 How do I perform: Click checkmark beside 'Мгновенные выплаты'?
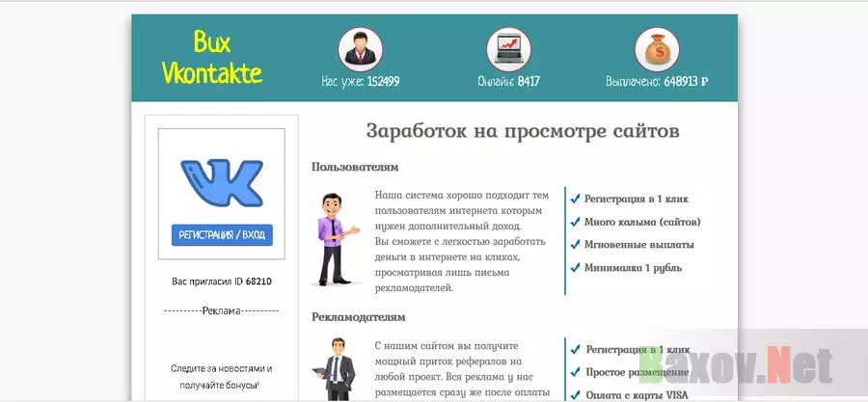pyautogui.click(x=575, y=245)
